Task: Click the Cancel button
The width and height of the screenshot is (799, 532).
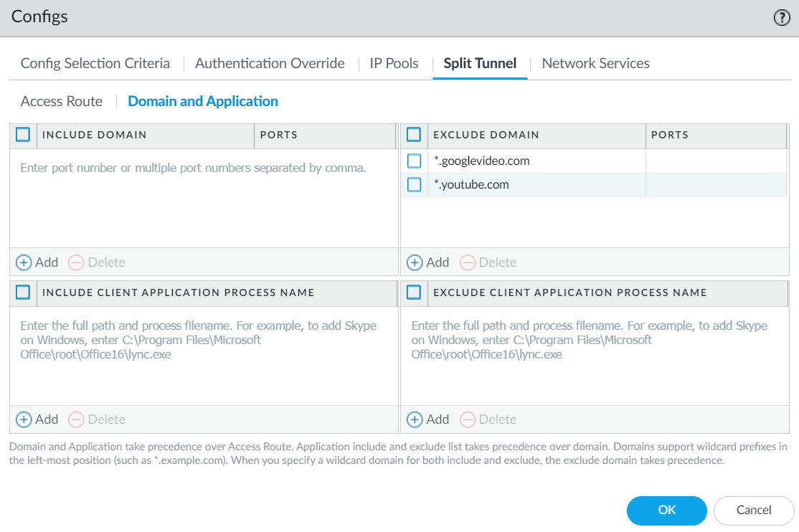Action: (754, 510)
